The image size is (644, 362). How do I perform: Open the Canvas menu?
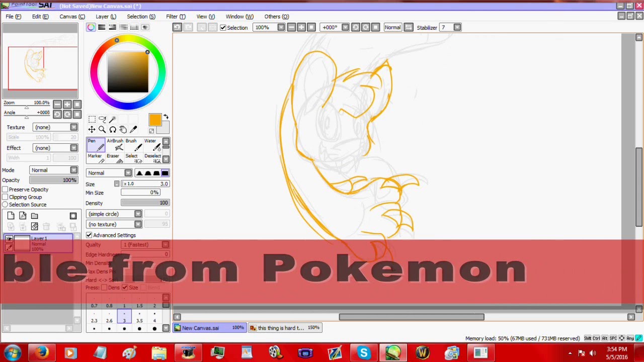(72, 17)
